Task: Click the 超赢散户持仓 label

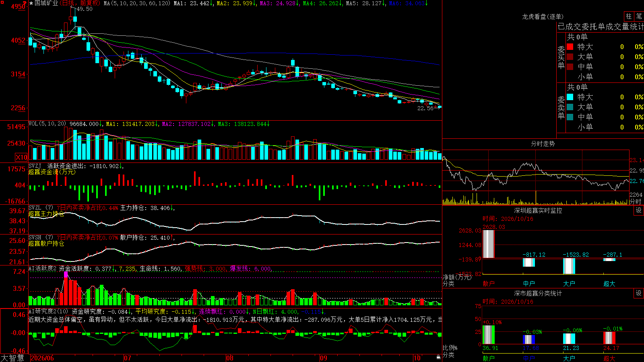Action: click(x=46, y=243)
